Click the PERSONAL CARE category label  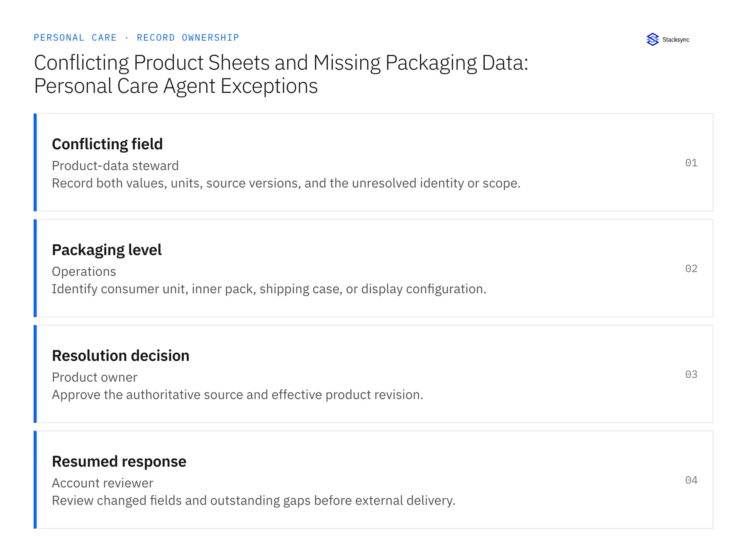pos(75,38)
